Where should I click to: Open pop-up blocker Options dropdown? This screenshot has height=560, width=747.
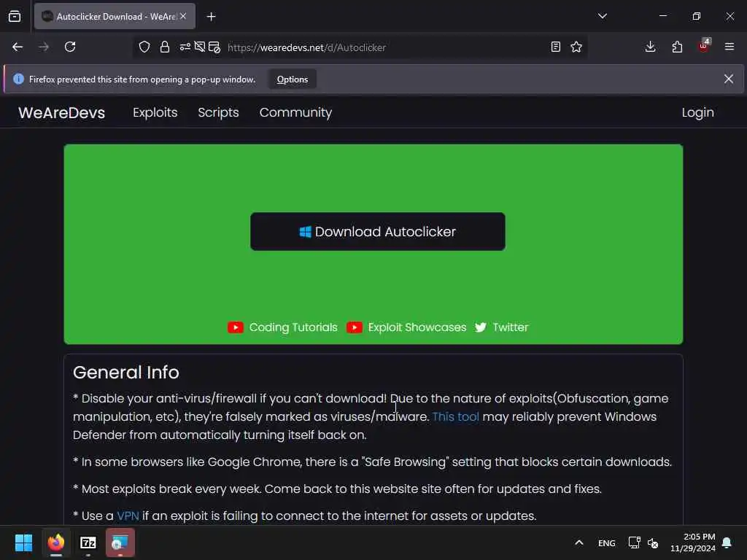pyautogui.click(x=293, y=79)
